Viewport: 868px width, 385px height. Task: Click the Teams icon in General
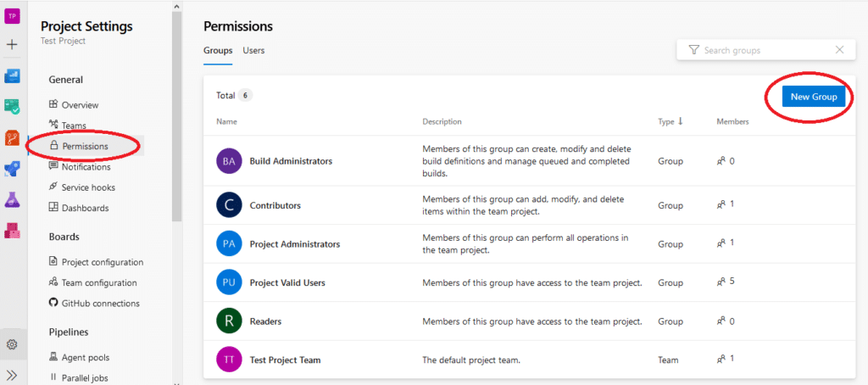click(53, 125)
